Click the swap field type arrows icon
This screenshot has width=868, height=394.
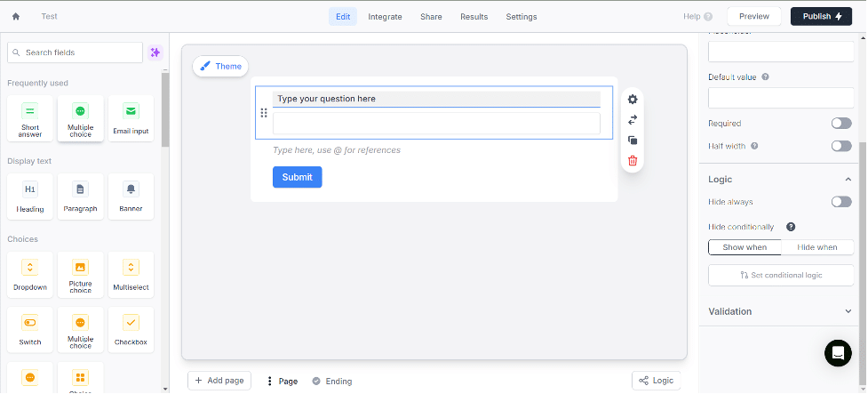coord(633,120)
